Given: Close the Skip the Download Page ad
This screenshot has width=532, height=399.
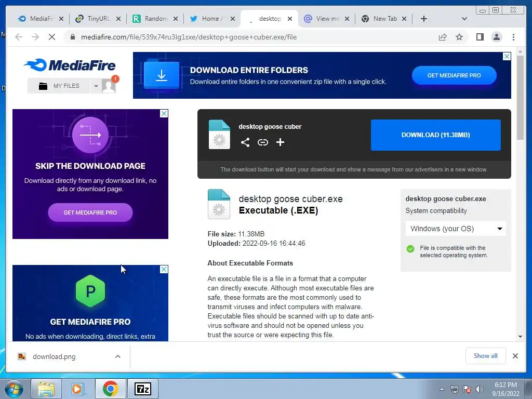Looking at the screenshot, I should click(x=164, y=113).
